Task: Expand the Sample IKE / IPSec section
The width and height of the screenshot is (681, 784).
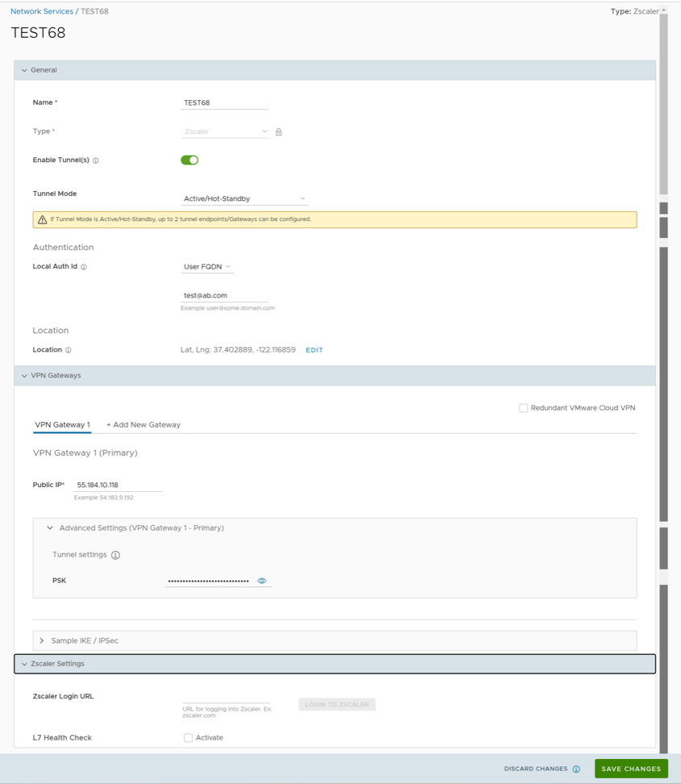Action: pyautogui.click(x=42, y=640)
